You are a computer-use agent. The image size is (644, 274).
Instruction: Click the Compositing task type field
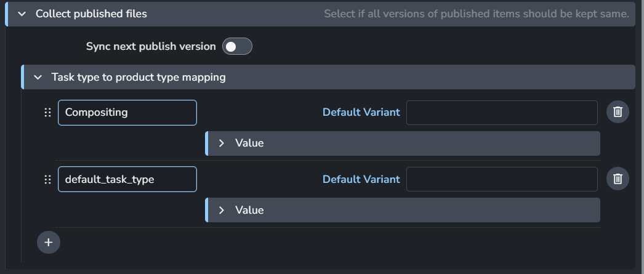coord(127,113)
